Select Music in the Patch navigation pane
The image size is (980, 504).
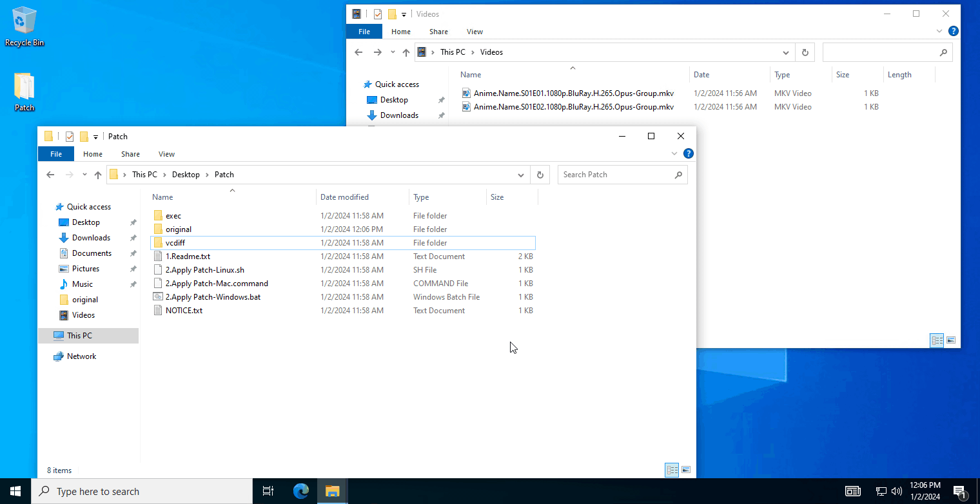[x=82, y=284]
